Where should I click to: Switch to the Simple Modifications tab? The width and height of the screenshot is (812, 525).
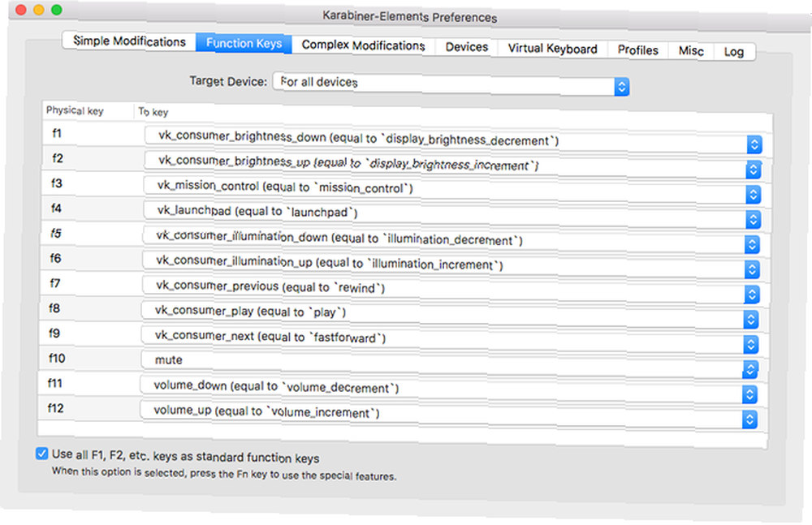coord(129,41)
